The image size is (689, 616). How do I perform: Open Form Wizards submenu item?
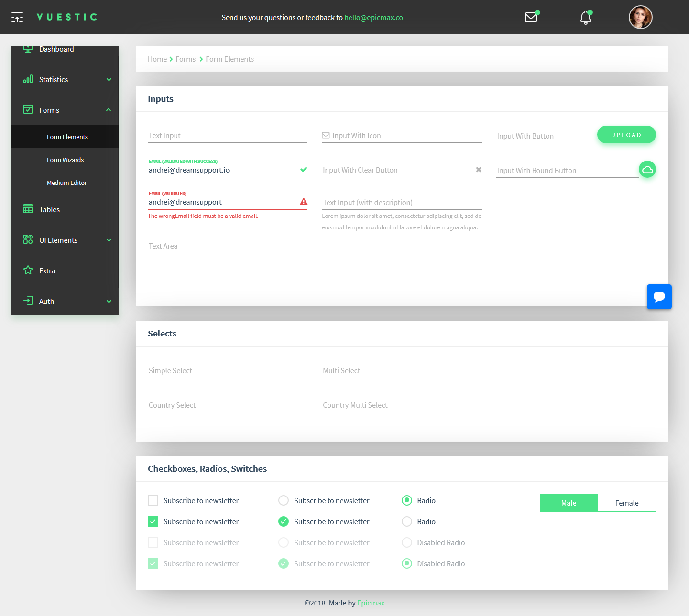click(65, 160)
